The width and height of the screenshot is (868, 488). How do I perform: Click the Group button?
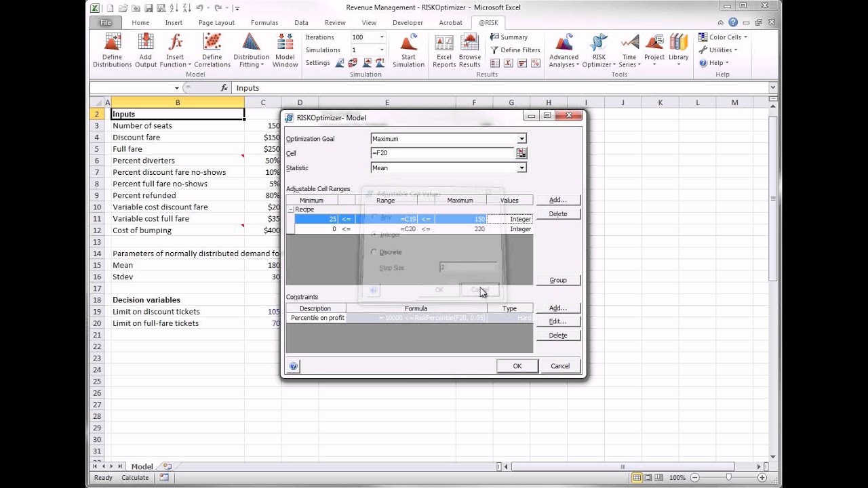pos(558,280)
